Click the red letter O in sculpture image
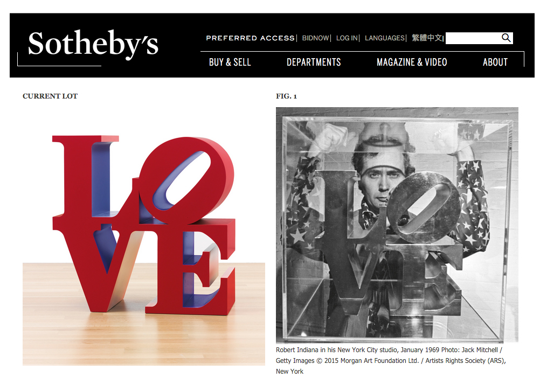 186,180
